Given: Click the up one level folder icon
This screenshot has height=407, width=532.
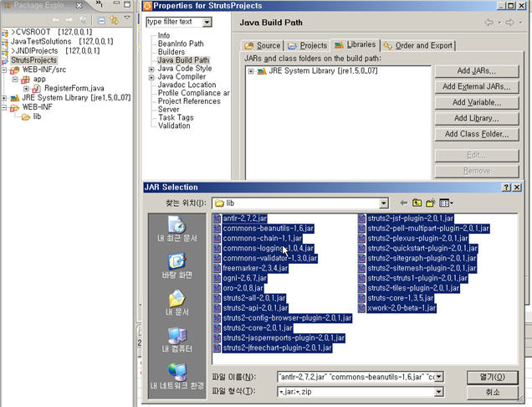Looking at the screenshot, I should [417, 203].
